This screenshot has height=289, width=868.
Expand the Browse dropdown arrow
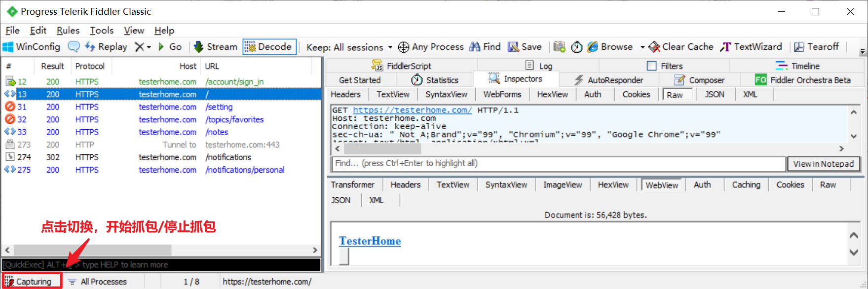tap(642, 47)
